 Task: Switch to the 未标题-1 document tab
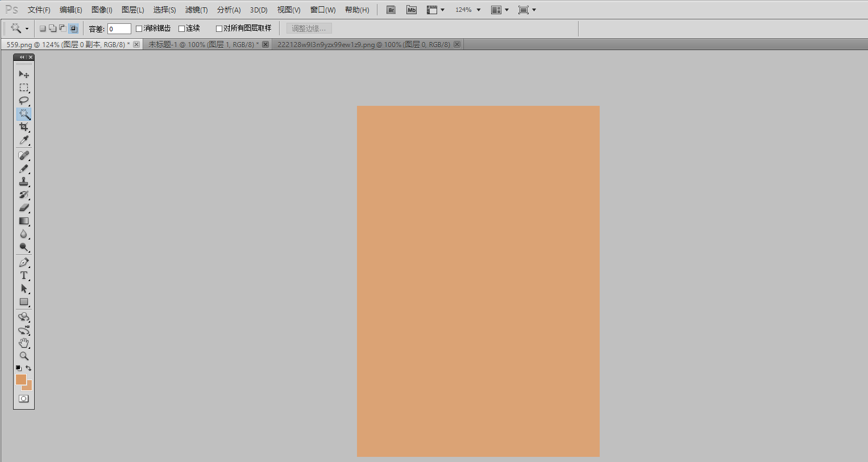(203, 44)
